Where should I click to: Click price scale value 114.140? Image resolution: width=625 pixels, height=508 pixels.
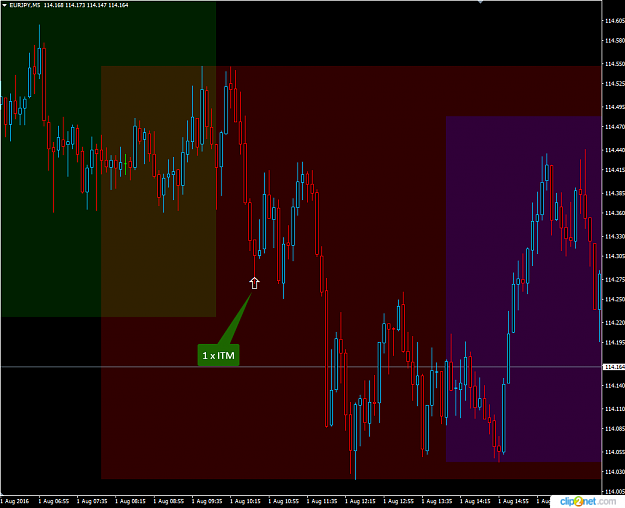point(615,386)
